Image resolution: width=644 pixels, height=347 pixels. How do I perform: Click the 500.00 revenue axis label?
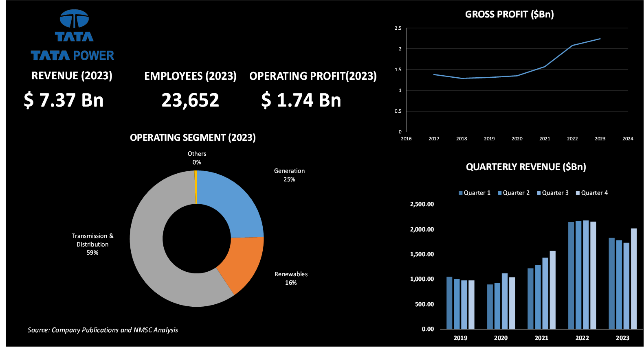coord(424,304)
